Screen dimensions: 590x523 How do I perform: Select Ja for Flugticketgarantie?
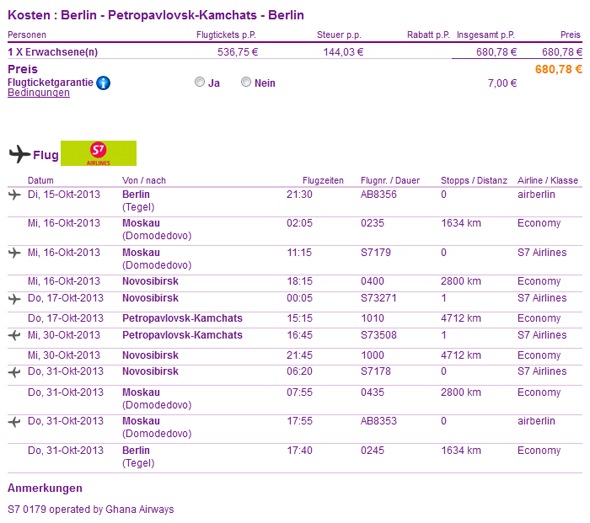coord(199,82)
